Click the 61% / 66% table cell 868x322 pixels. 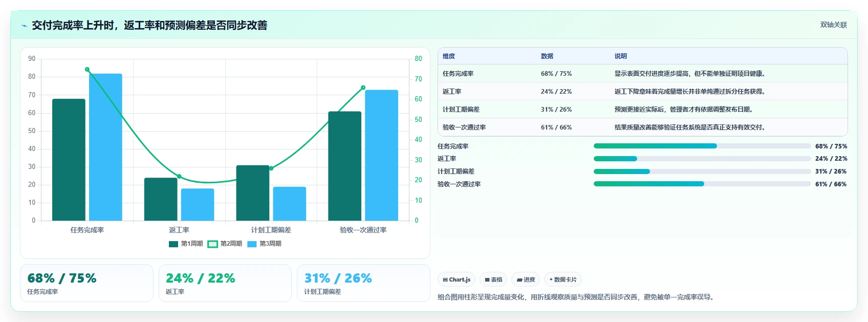[x=556, y=127]
